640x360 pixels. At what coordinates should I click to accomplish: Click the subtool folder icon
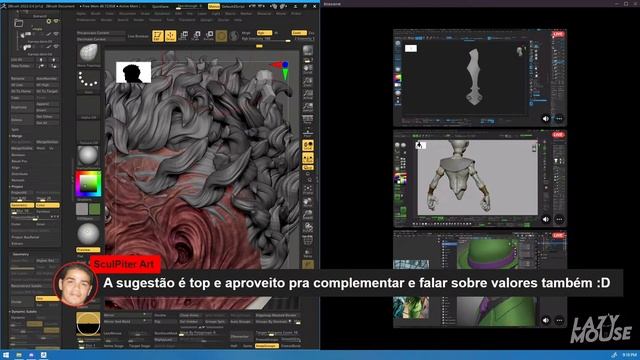[x=19, y=23]
